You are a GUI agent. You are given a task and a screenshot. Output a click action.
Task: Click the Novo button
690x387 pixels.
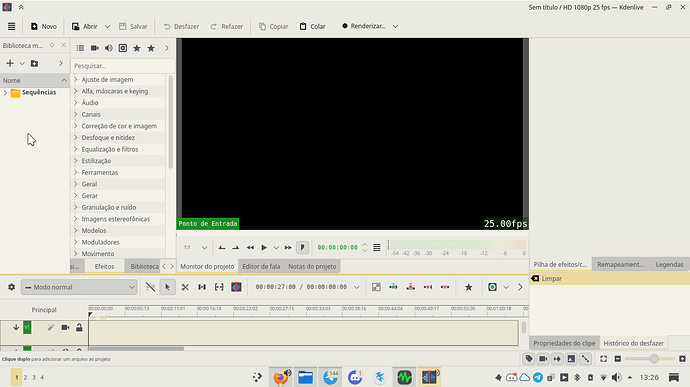(44, 26)
